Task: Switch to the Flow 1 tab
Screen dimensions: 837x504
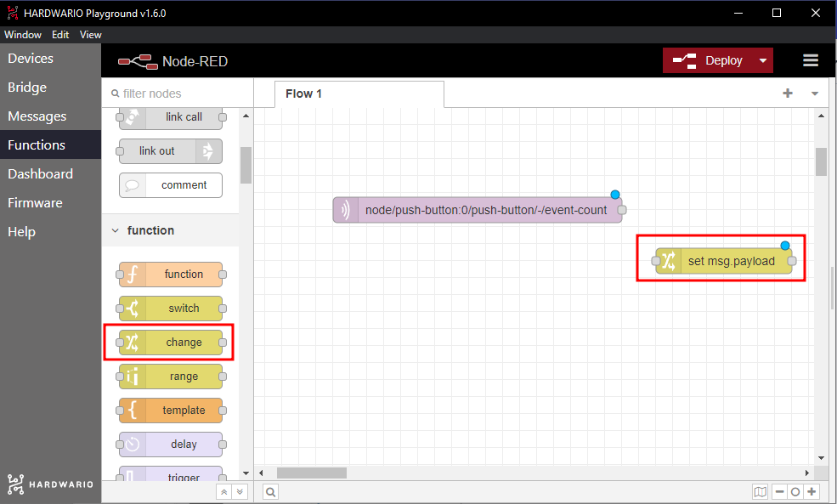Action: tap(359, 94)
